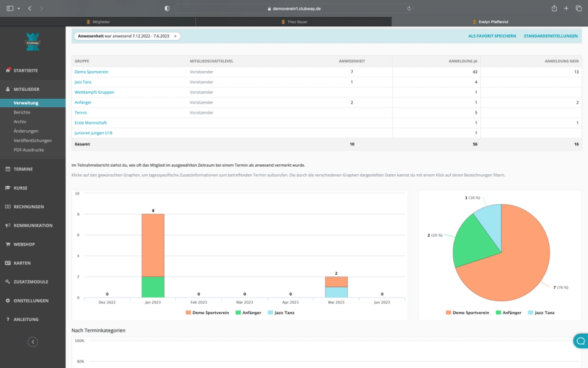
Task: Click the orange Jan 2023 bar segment
Action: pos(153,245)
